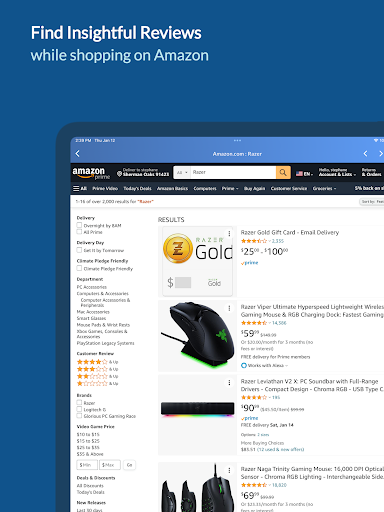Expand the Prime menu dropdown

tap(230, 189)
